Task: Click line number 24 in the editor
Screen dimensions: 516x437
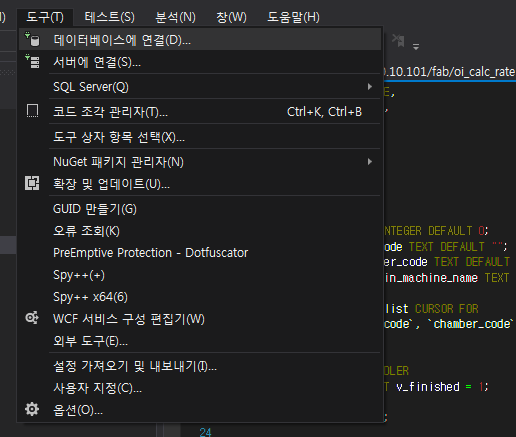Action: 205,432
